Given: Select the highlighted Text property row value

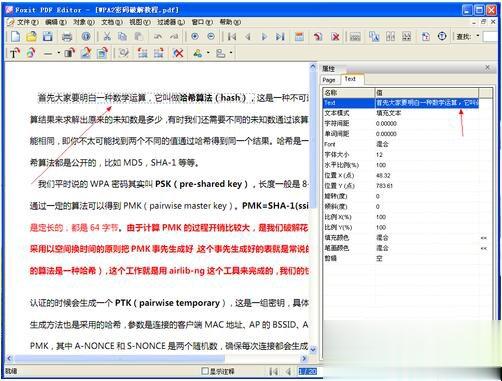Looking at the screenshot, I should [427, 103].
